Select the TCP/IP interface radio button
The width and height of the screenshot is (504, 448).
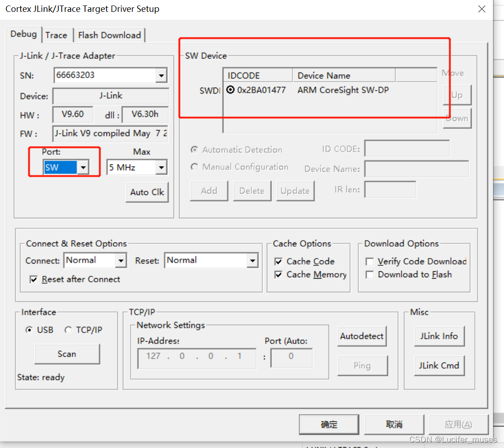(68, 330)
